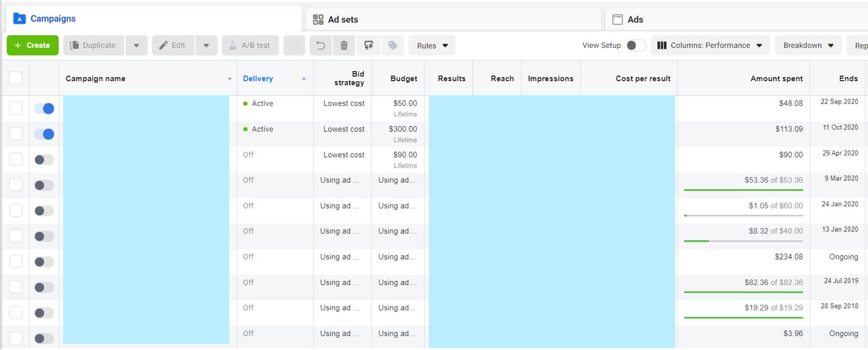Click the Impressions column header

click(551, 78)
